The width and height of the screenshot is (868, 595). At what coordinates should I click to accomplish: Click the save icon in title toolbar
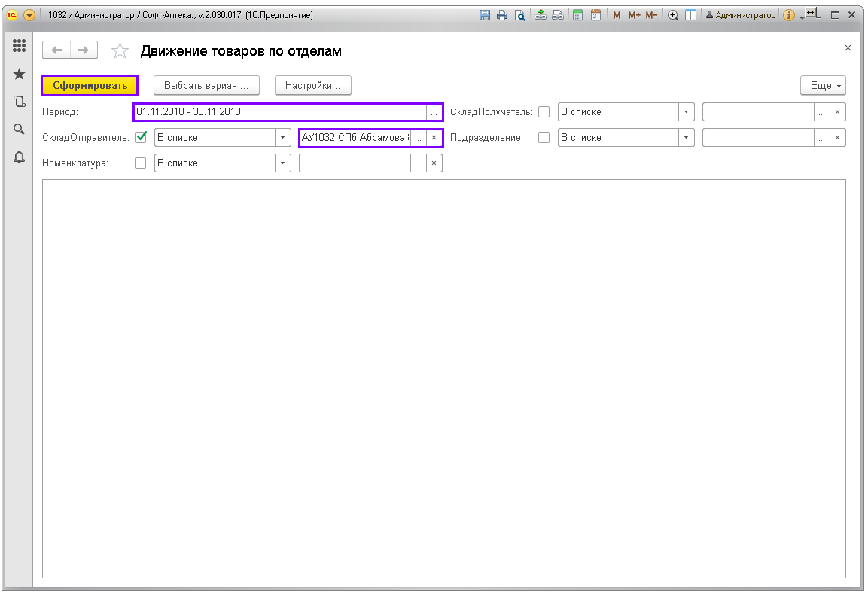click(485, 15)
